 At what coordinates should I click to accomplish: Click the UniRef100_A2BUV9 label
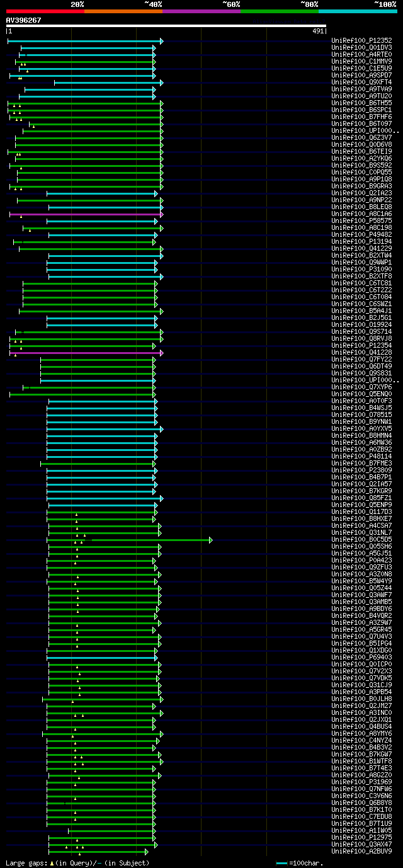(361, 852)
